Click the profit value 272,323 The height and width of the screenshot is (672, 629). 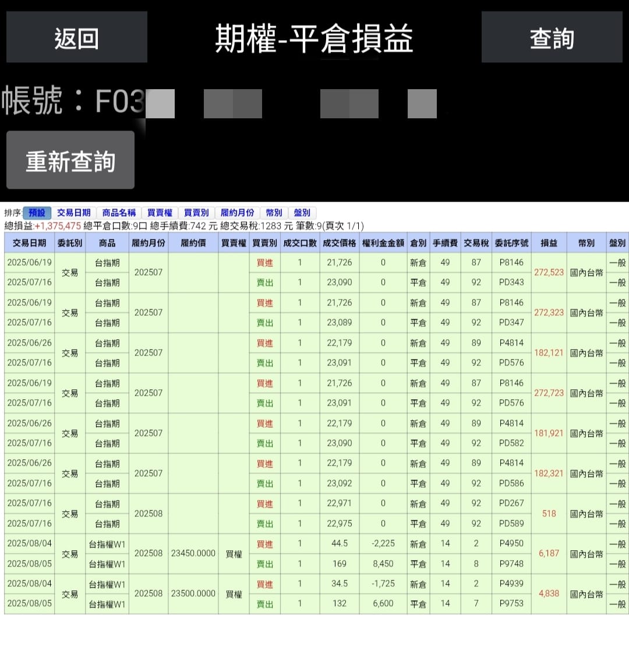(x=549, y=313)
